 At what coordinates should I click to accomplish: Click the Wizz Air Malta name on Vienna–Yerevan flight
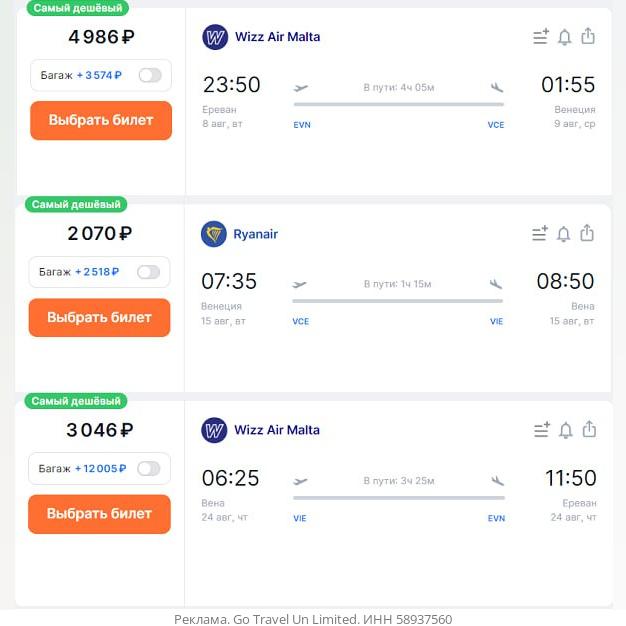tap(277, 430)
